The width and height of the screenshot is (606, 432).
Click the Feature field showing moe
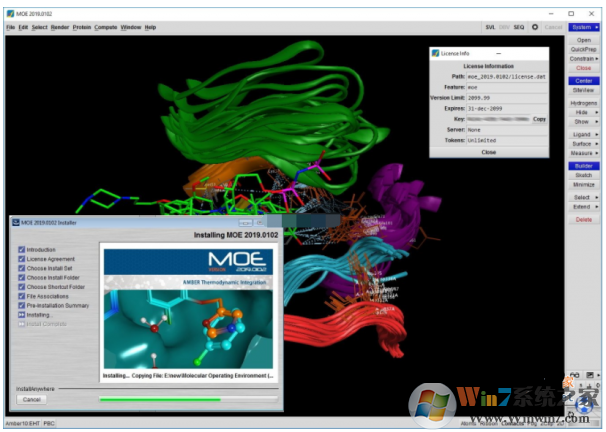click(507, 87)
